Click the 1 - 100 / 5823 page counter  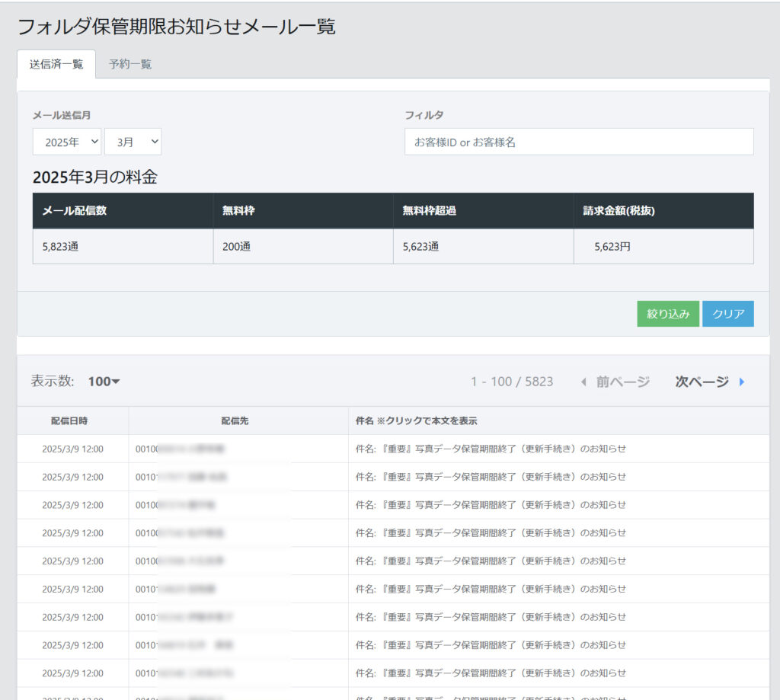point(512,382)
